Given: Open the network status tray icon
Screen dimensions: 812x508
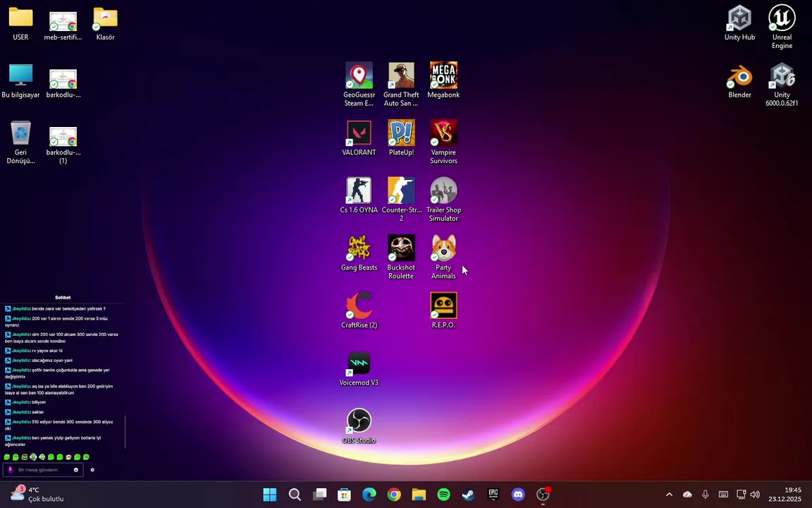Looking at the screenshot, I should coord(741,495).
